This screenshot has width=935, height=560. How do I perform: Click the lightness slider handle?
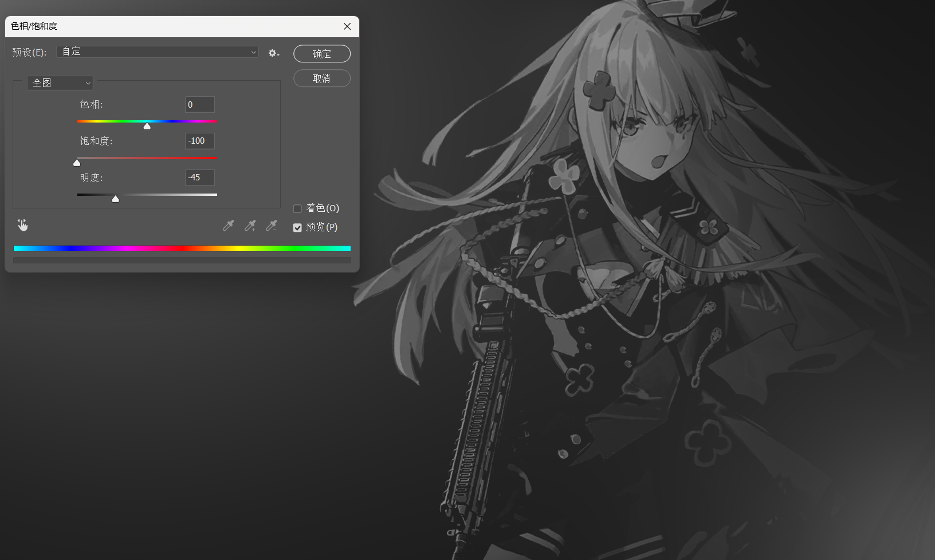coord(115,199)
